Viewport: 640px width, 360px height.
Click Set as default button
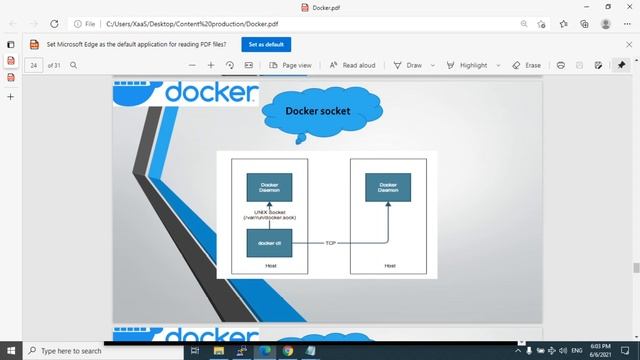coord(266,44)
